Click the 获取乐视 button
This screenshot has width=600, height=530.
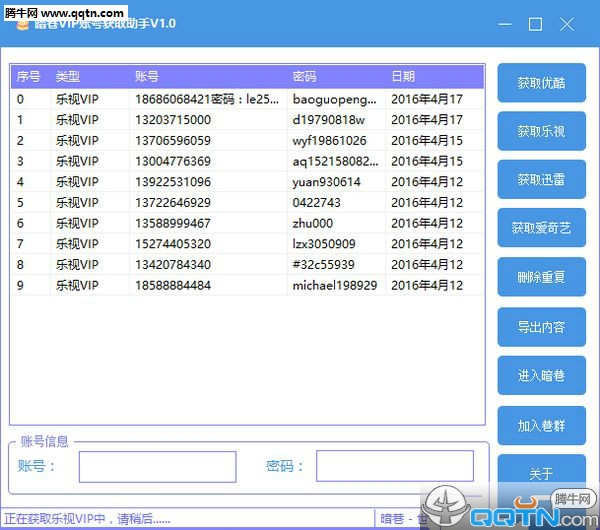pos(541,131)
